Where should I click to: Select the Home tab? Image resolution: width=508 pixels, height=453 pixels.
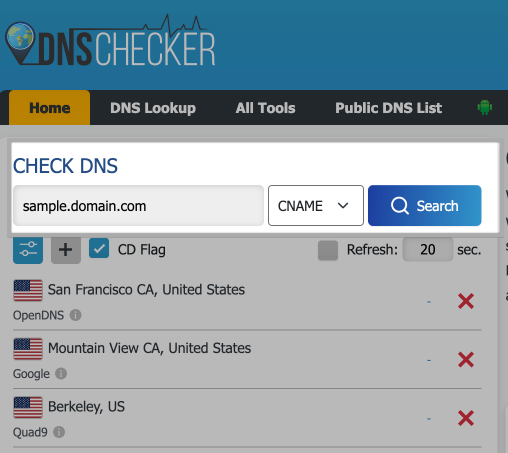click(49, 108)
